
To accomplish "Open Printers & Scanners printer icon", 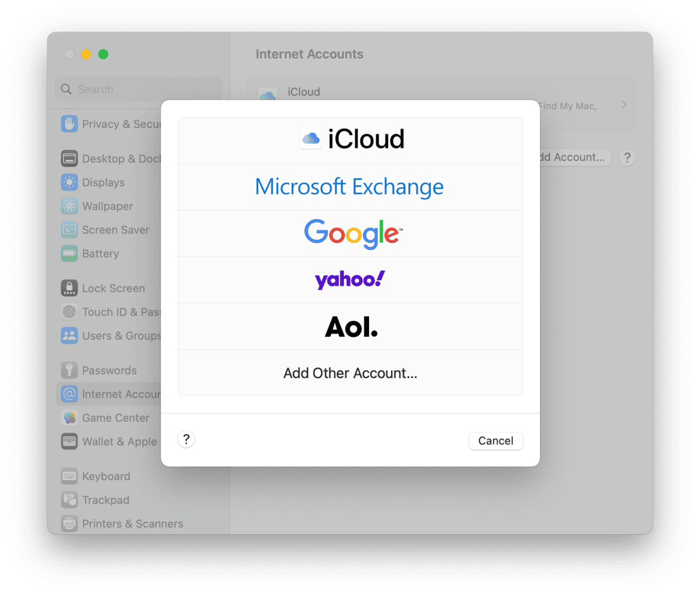I will [x=70, y=524].
